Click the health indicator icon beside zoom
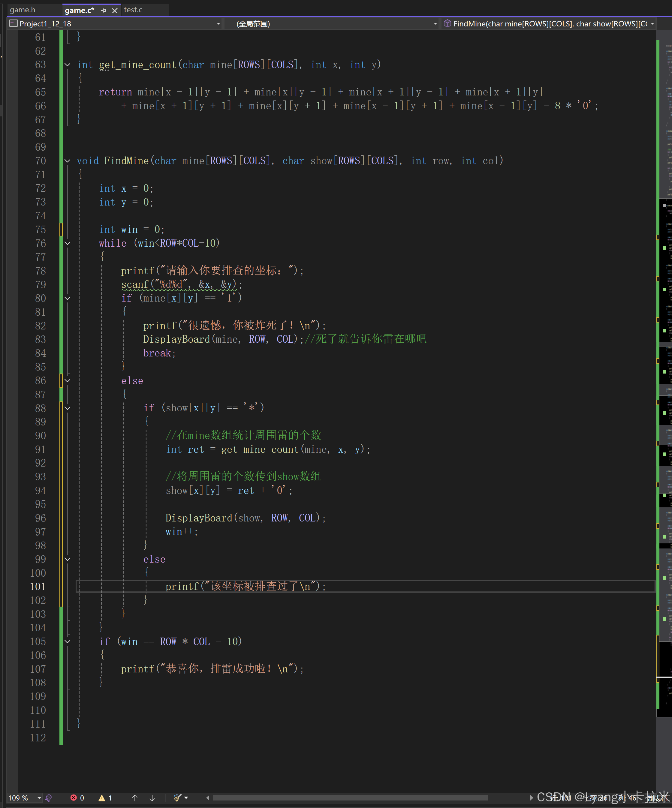672x808 pixels. [48, 797]
